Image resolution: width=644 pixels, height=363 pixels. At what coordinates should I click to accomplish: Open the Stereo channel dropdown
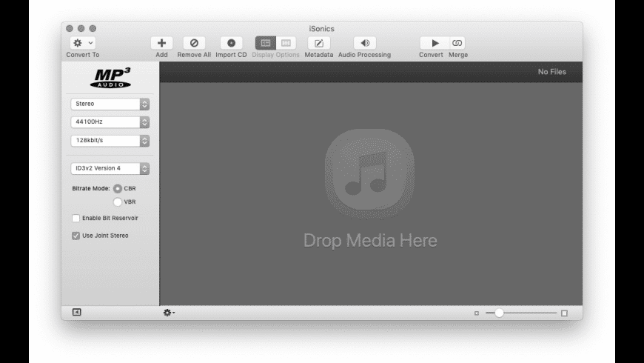(x=110, y=104)
